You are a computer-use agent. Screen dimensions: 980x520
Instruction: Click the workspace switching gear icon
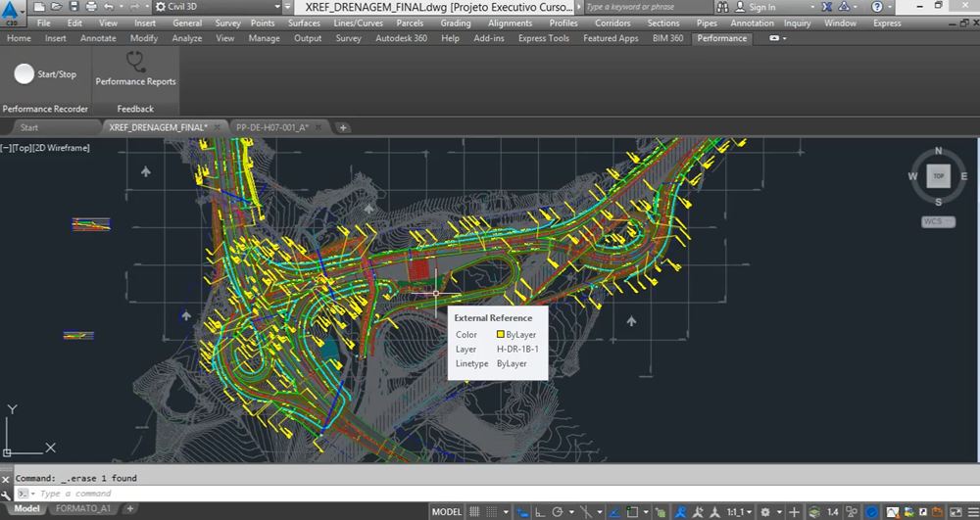coord(765,512)
